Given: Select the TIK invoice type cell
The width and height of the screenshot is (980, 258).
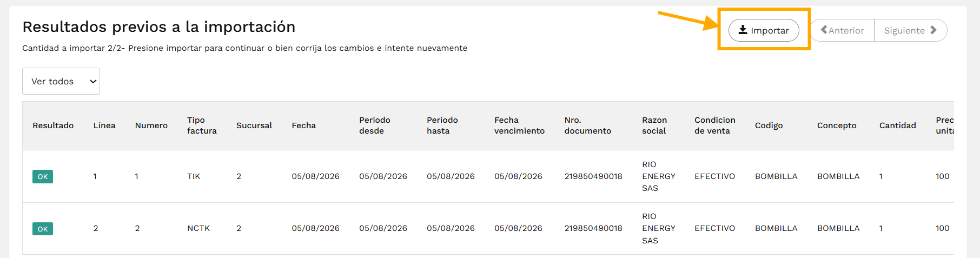Looking at the screenshot, I should 194,176.
